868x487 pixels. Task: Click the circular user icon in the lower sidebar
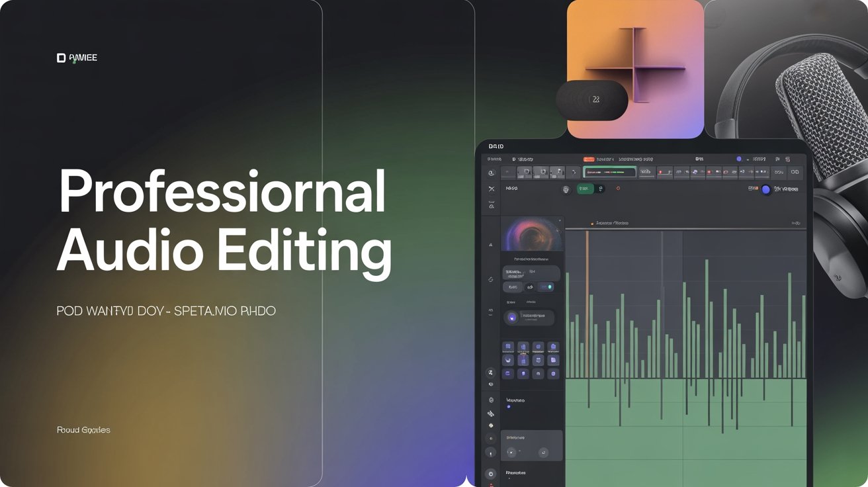pyautogui.click(x=490, y=473)
